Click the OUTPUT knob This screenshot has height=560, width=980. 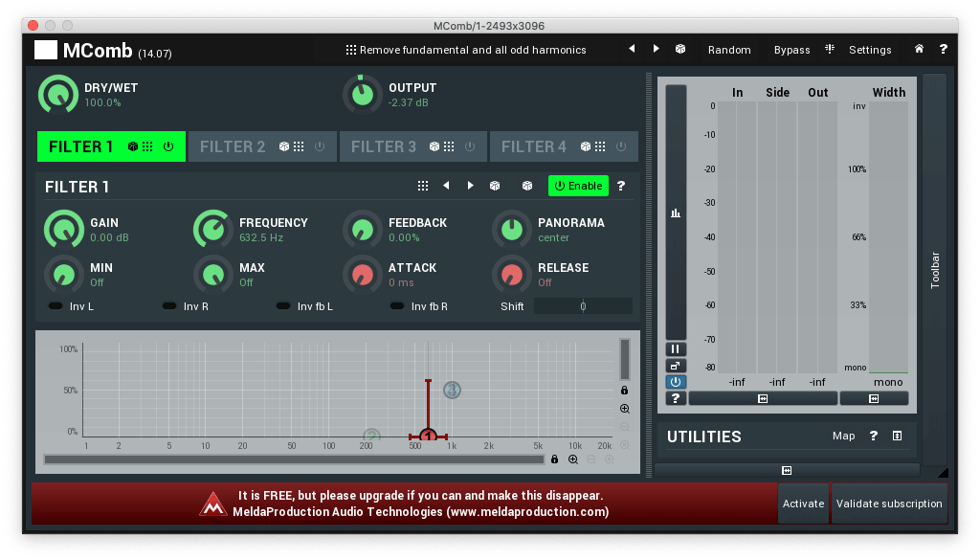pyautogui.click(x=363, y=95)
